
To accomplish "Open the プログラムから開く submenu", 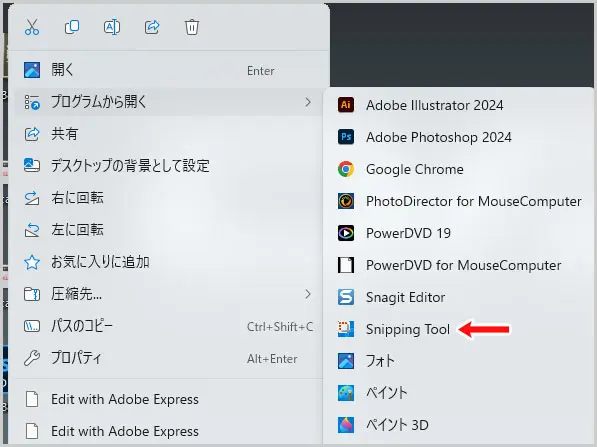I will click(168, 102).
